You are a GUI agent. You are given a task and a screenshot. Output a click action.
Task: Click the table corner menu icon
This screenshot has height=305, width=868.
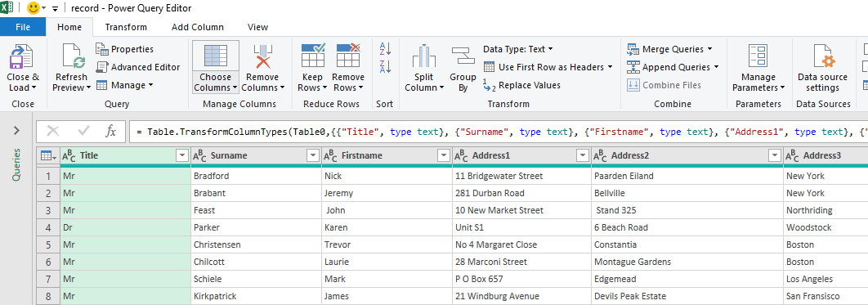click(x=49, y=156)
